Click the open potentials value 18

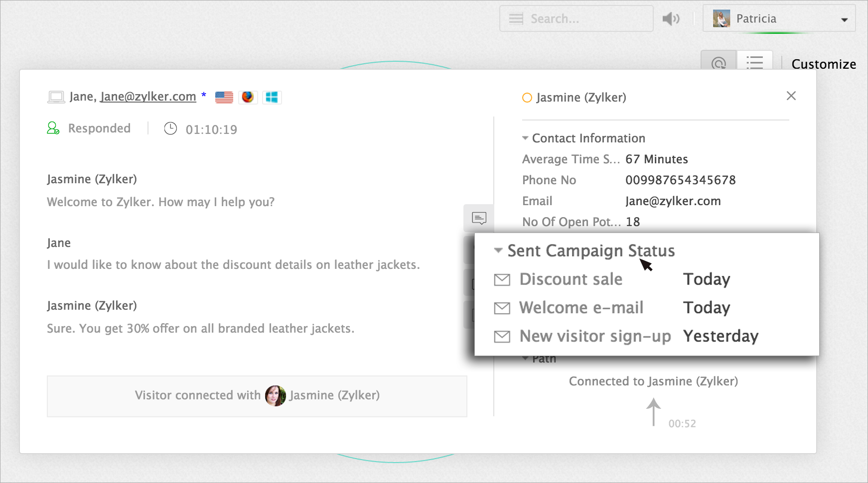pos(633,222)
